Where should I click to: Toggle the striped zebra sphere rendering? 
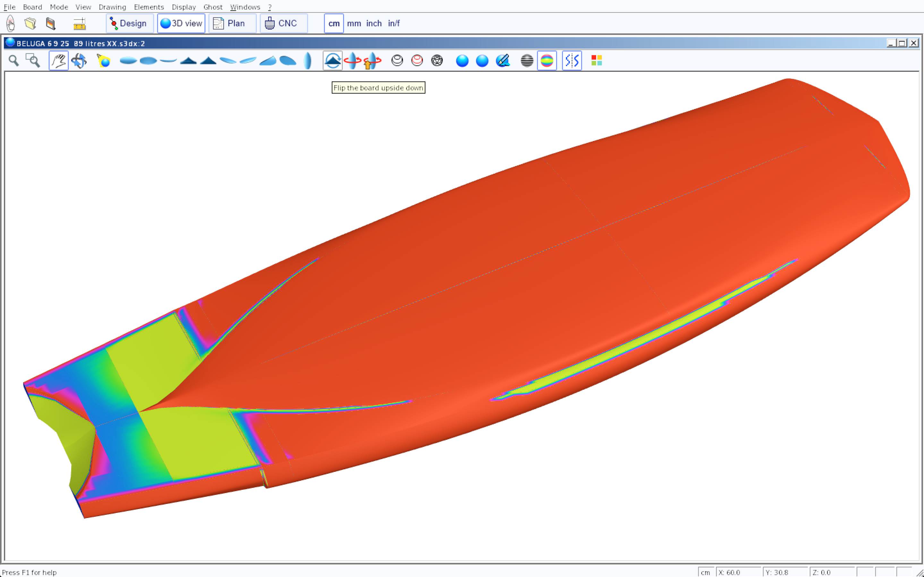point(527,61)
